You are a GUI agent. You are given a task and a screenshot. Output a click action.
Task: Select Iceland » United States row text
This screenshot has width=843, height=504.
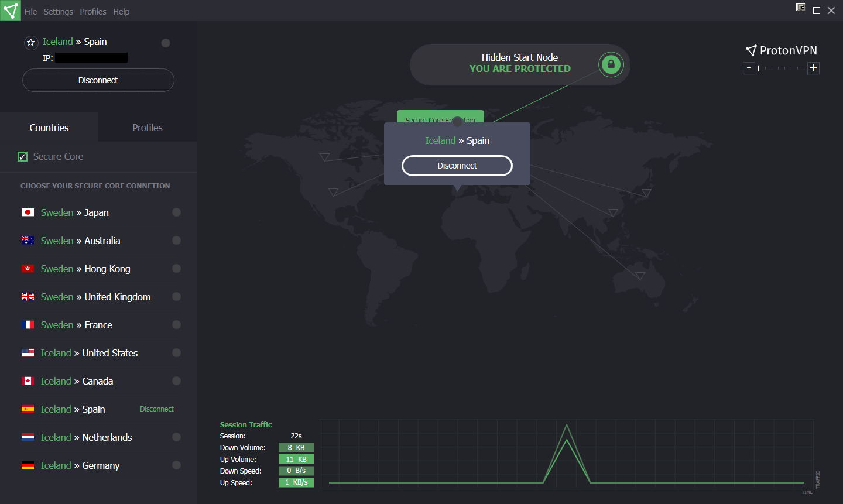click(x=89, y=353)
